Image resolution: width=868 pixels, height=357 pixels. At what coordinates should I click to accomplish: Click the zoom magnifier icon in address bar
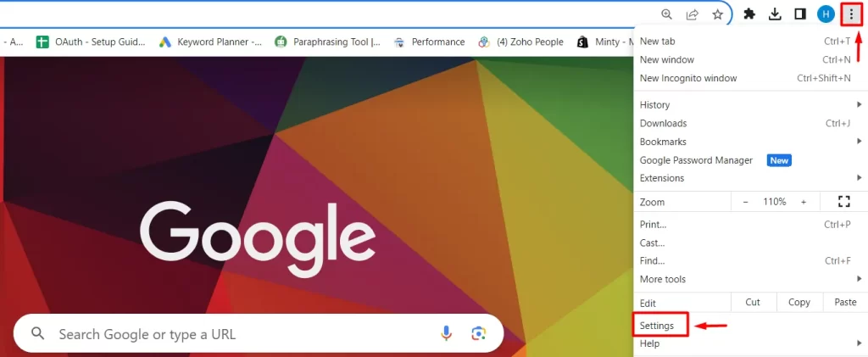666,14
